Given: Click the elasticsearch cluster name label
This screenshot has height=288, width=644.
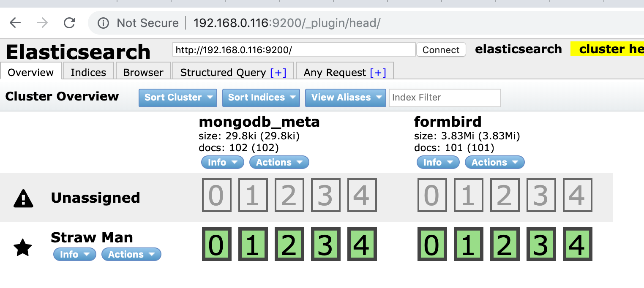Looking at the screenshot, I should click(x=518, y=49).
